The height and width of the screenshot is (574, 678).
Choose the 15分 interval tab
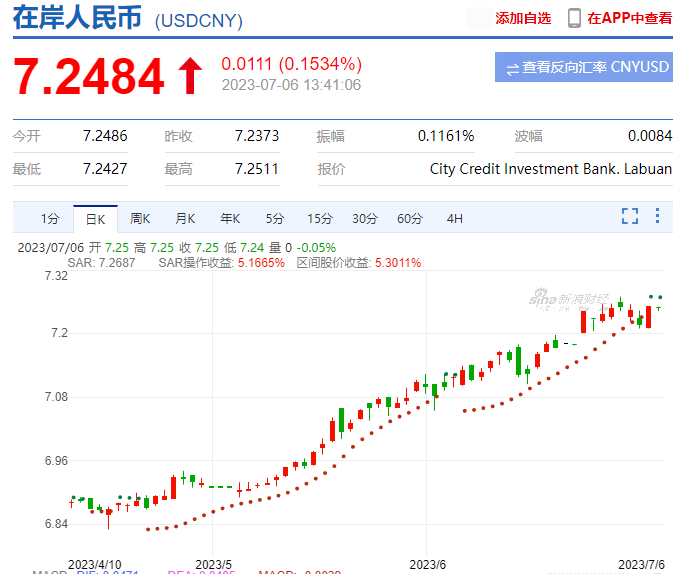pyautogui.click(x=320, y=218)
